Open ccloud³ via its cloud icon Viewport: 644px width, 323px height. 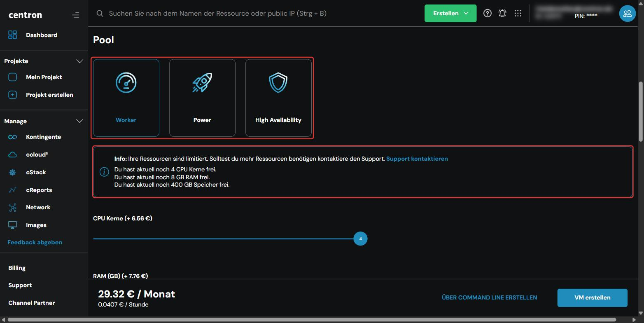13,154
